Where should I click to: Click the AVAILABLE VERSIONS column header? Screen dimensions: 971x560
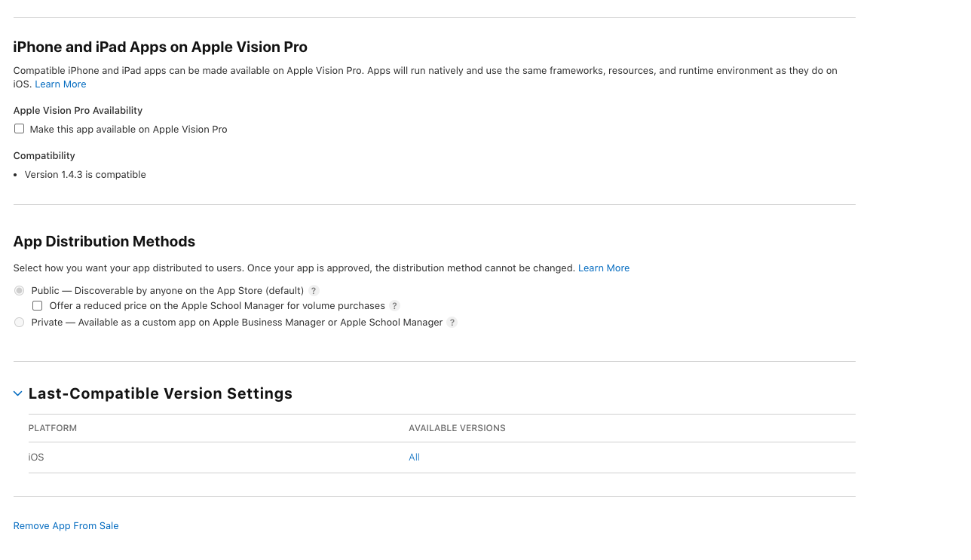457,428
